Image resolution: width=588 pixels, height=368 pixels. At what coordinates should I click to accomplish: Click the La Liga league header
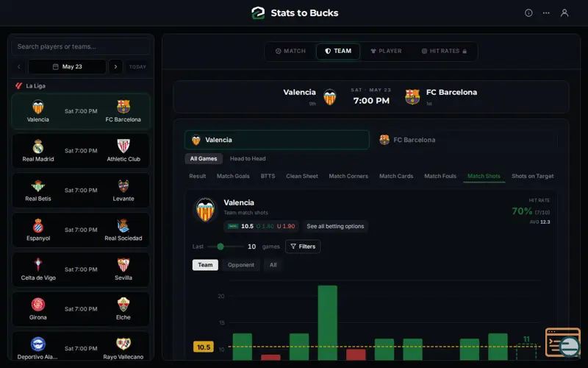30,85
